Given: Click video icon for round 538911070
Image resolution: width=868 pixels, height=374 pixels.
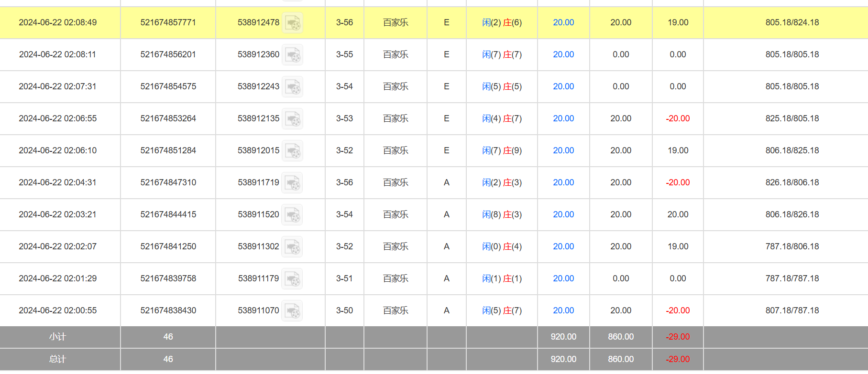Looking at the screenshot, I should (292, 311).
